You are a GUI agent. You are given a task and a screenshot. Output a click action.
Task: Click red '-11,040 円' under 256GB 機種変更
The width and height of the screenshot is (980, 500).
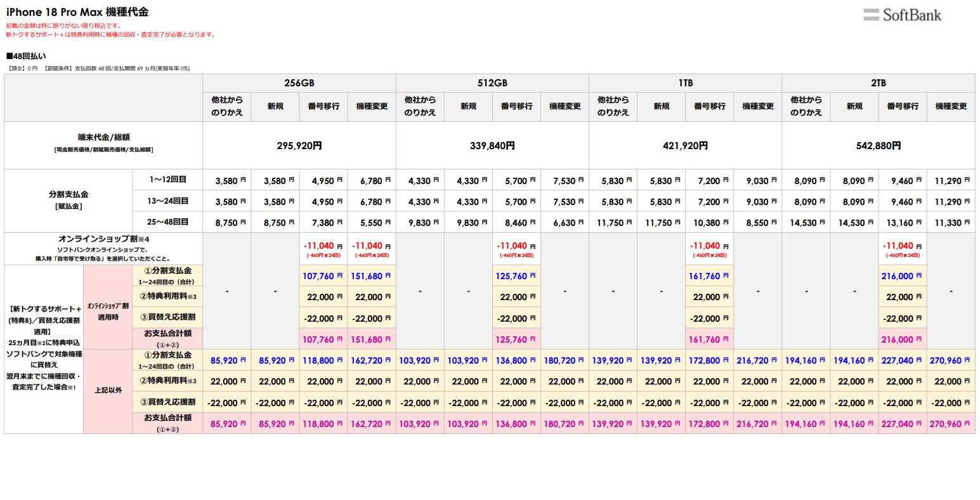(372, 246)
